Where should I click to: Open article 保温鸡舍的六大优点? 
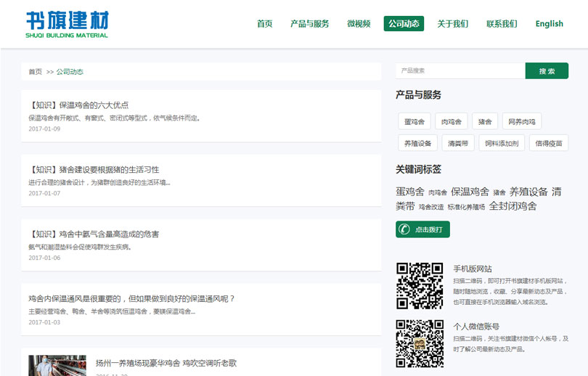coord(79,105)
